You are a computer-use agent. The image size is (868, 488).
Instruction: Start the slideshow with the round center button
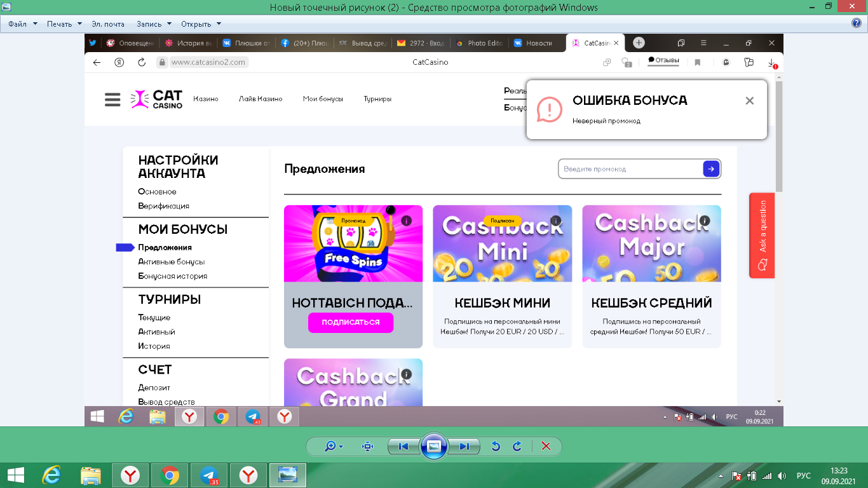434,446
